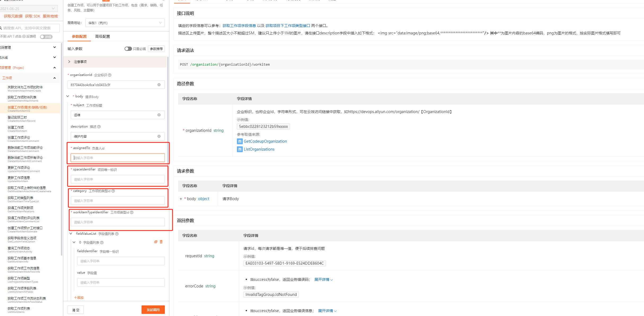Click the 发起调用 button

coord(153,310)
